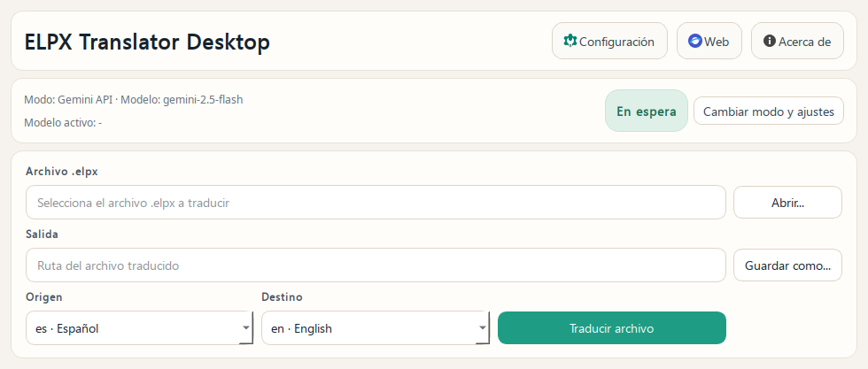The image size is (868, 369).
Task: Focus the translated file path field
Action: tap(376, 265)
